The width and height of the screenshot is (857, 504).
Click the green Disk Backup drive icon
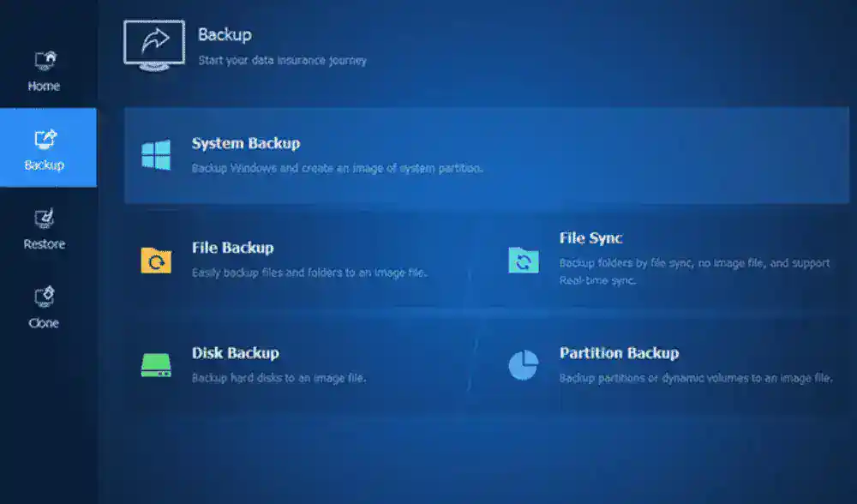tap(156, 365)
